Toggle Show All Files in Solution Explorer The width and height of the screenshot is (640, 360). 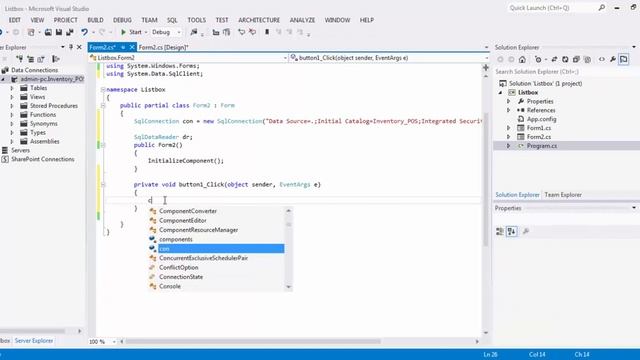587,60
